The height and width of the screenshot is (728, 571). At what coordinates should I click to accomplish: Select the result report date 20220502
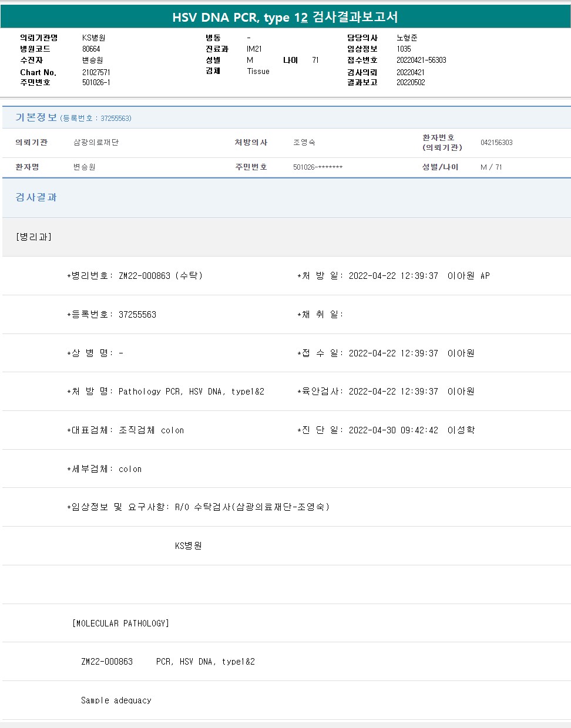[x=410, y=83]
